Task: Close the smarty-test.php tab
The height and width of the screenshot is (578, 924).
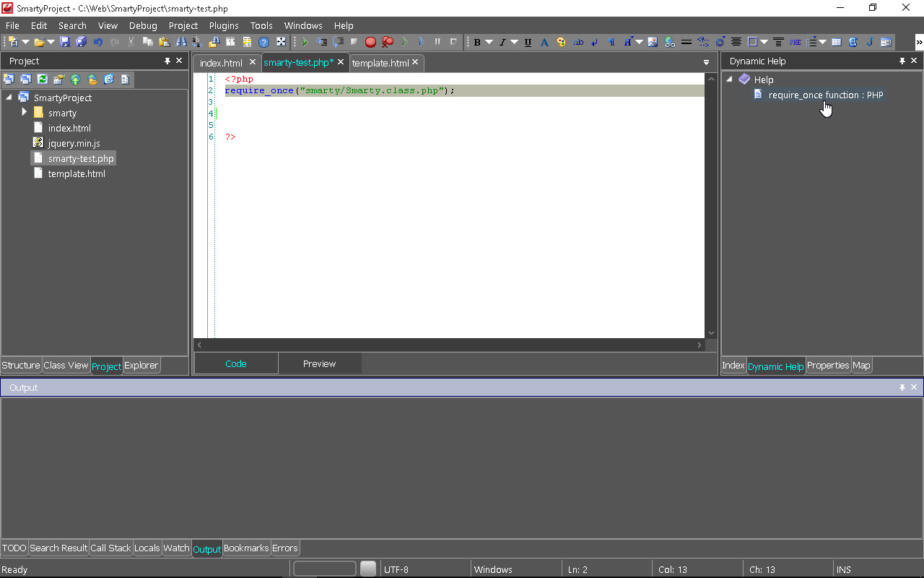Action: pos(341,62)
